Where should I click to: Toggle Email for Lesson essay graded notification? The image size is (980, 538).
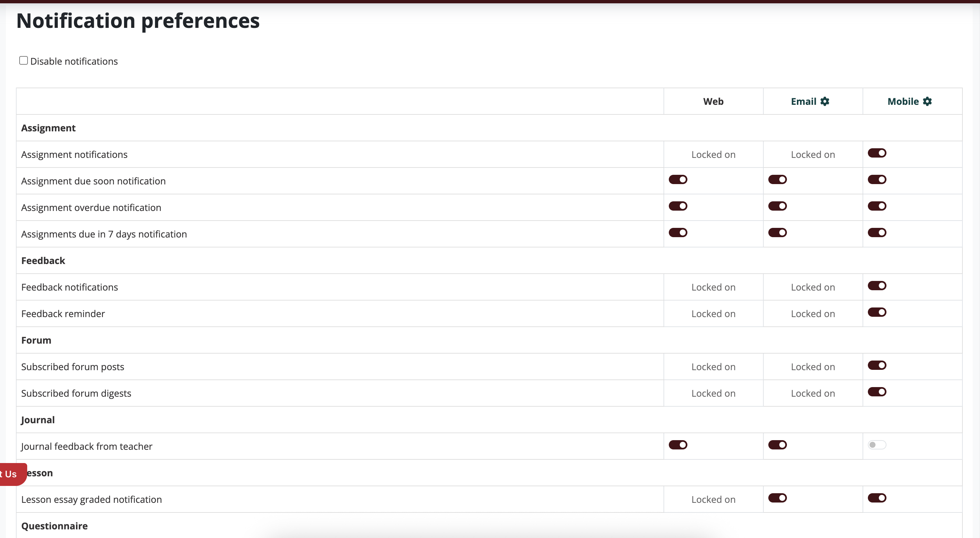point(777,498)
